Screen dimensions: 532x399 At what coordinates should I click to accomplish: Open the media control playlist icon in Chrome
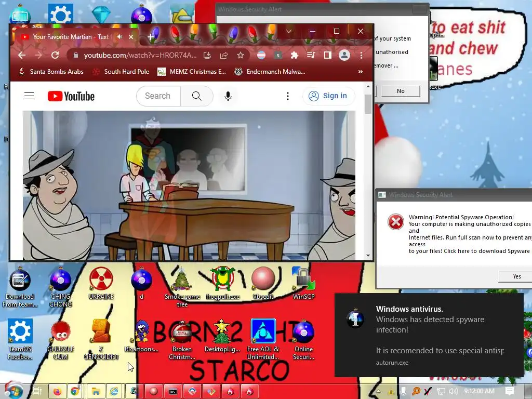[311, 55]
